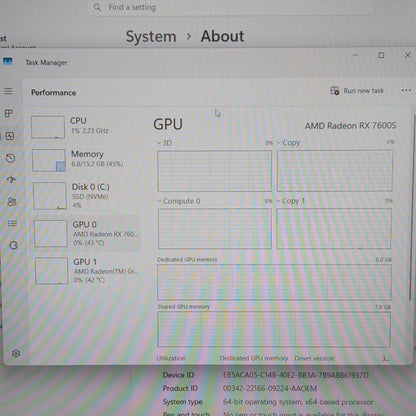This screenshot has height=416, width=416.
Task: Click the Dedicated GPU memory graph
Action: coord(274,282)
